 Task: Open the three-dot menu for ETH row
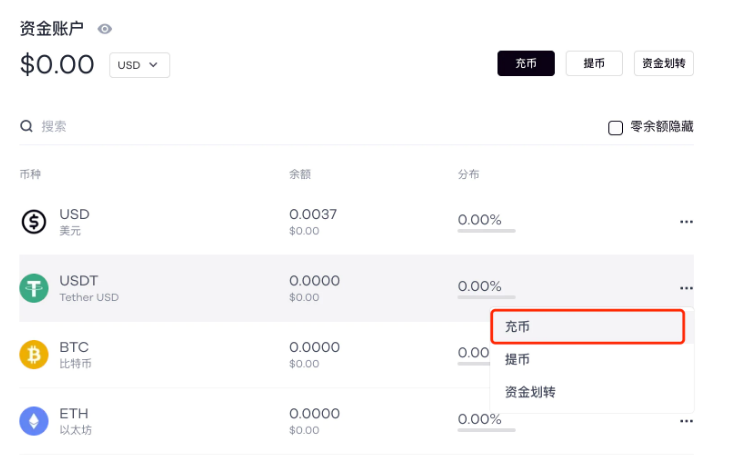(x=686, y=421)
